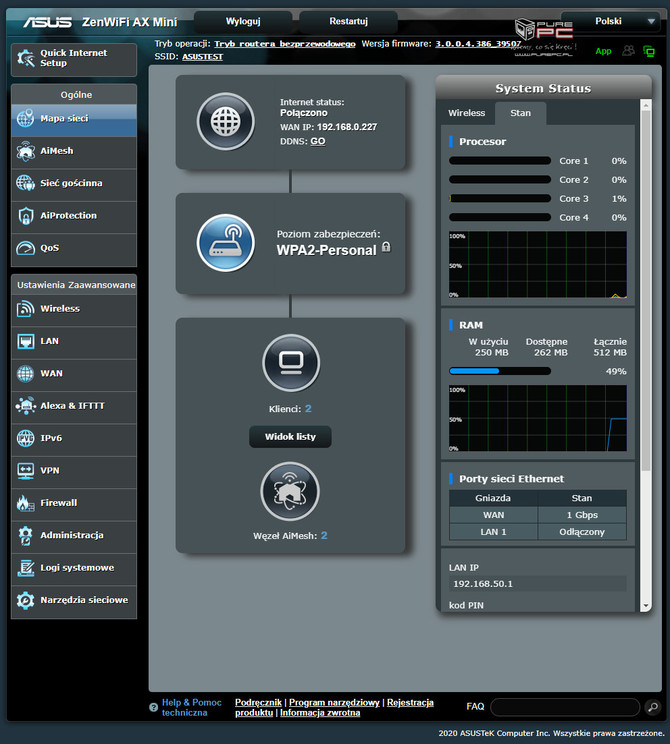Open the Quick Internet Setup wizard icon
Image resolution: width=670 pixels, height=744 pixels.
pos(26,58)
